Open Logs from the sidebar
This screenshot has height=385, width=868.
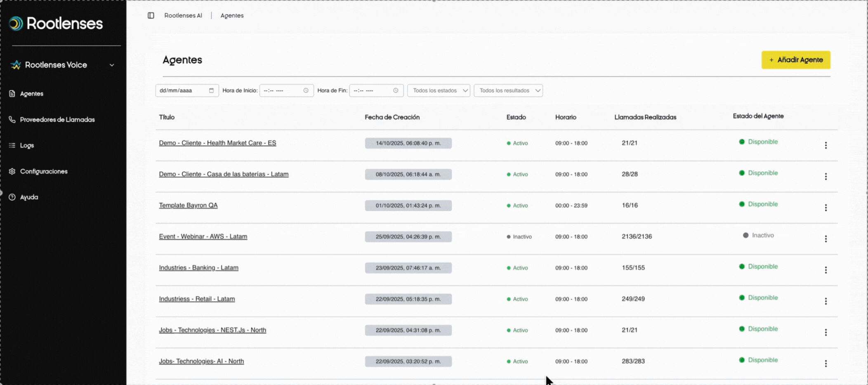point(27,145)
